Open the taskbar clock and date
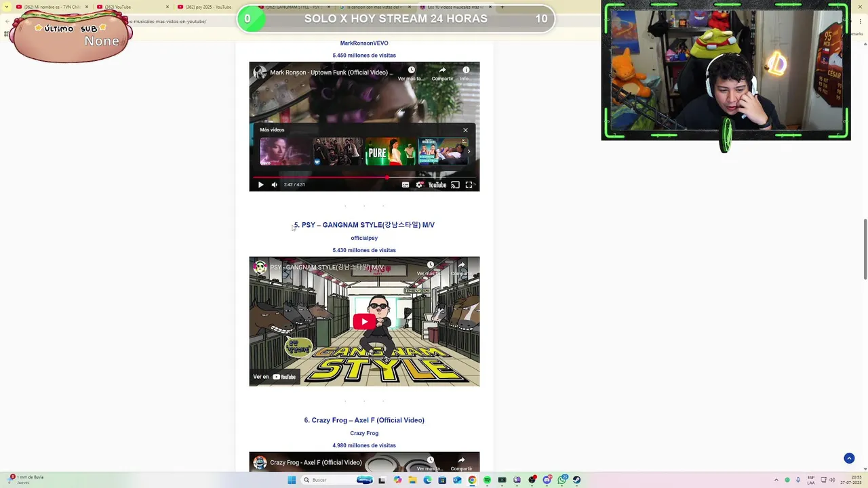Image resolution: width=868 pixels, height=488 pixels. tap(850, 480)
